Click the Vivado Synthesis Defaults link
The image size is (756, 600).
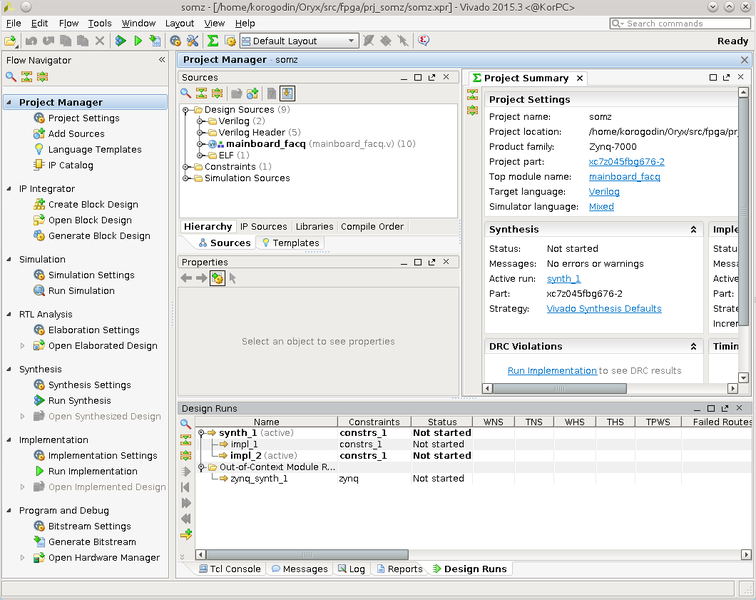(603, 309)
